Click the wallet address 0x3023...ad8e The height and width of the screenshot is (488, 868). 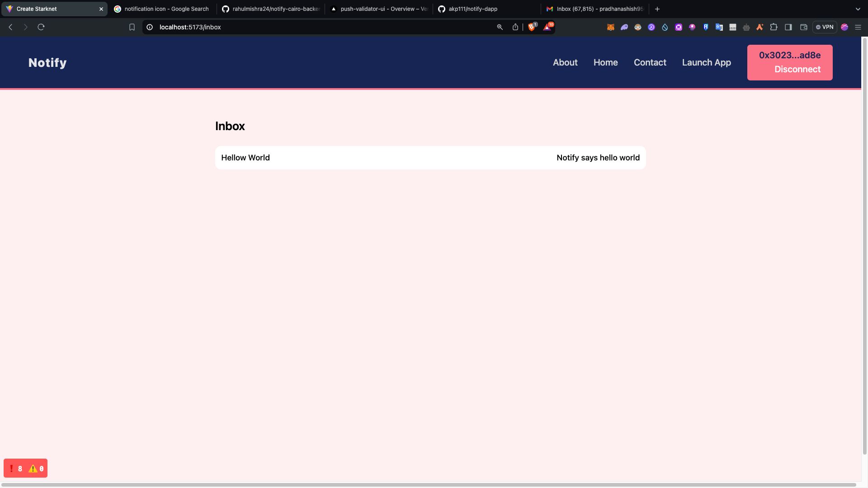(x=790, y=55)
